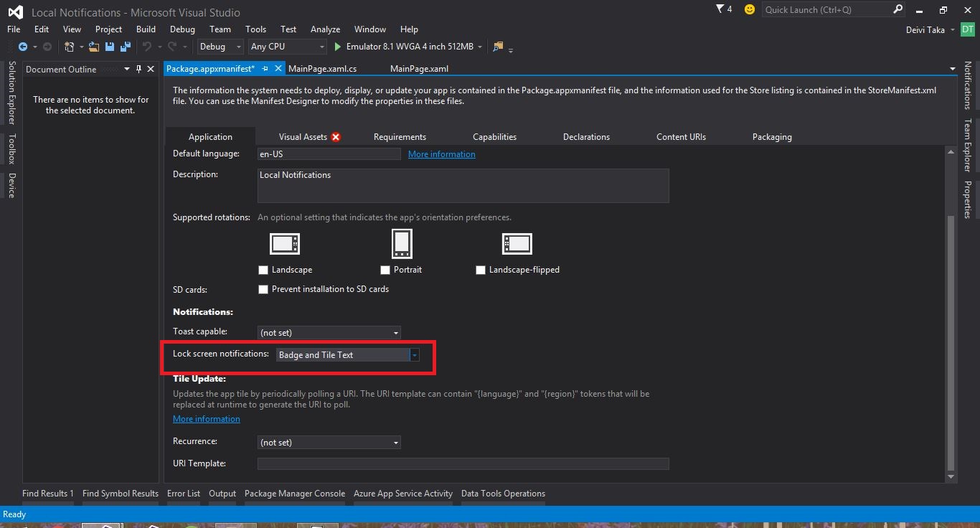Click the Description text box
The image size is (980, 528).
tap(463, 186)
